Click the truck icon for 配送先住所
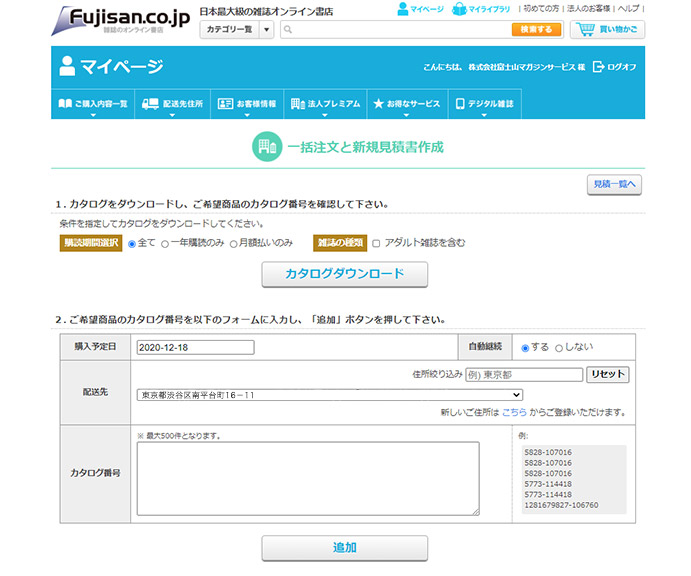691x576 pixels. (x=150, y=104)
